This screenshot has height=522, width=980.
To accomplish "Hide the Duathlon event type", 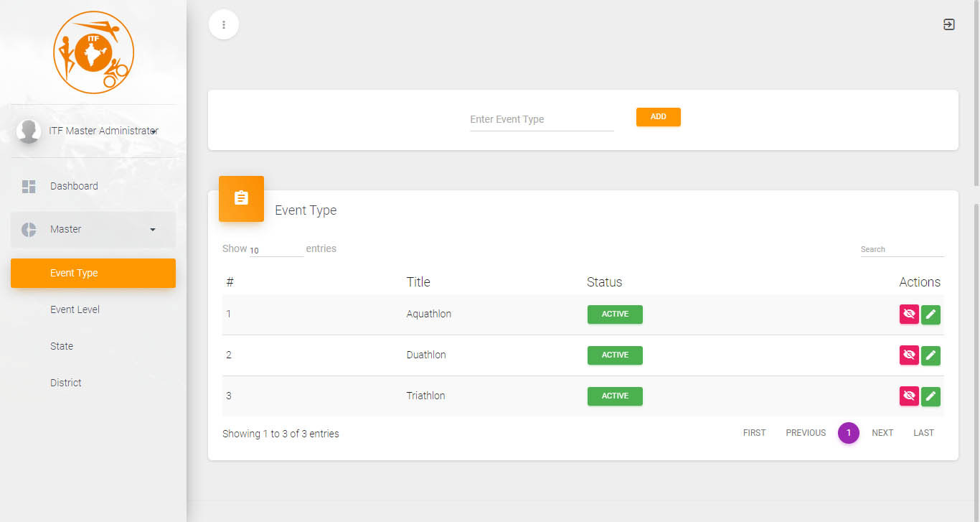I will 909,355.
